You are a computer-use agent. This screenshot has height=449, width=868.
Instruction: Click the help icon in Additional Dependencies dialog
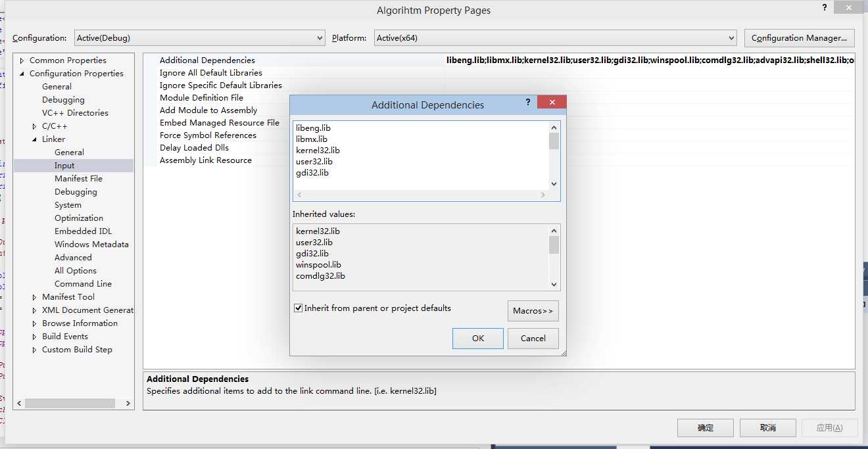click(528, 103)
